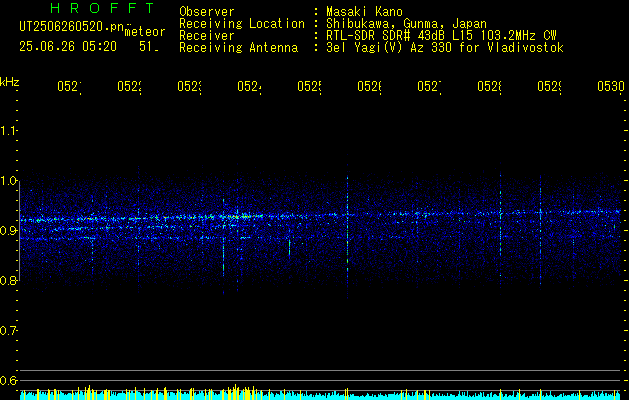Select the 'RTL-SDR SDR# 43dB L15 103.2MHz CW' text

(441, 36)
